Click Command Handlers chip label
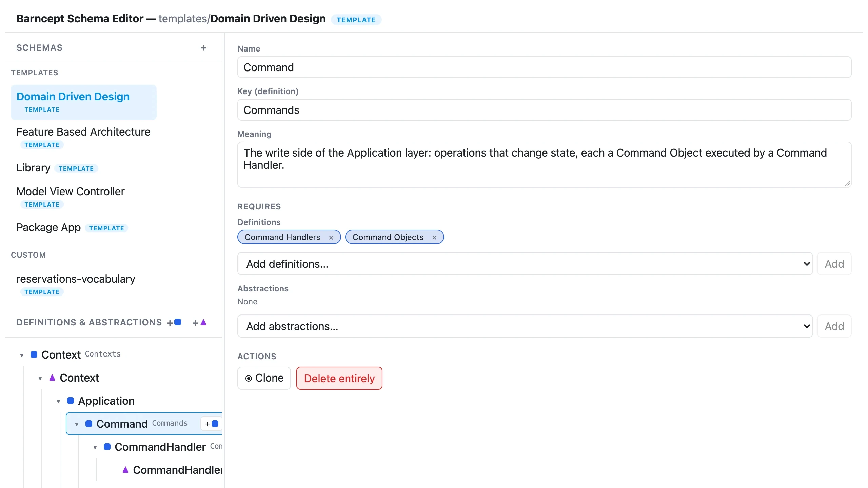 tap(282, 237)
